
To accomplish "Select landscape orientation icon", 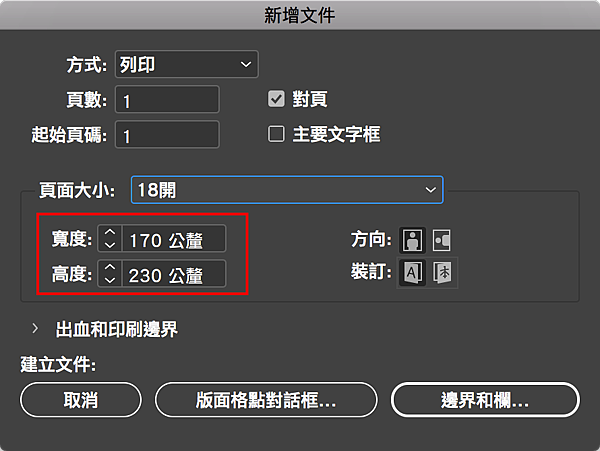I will [441, 240].
